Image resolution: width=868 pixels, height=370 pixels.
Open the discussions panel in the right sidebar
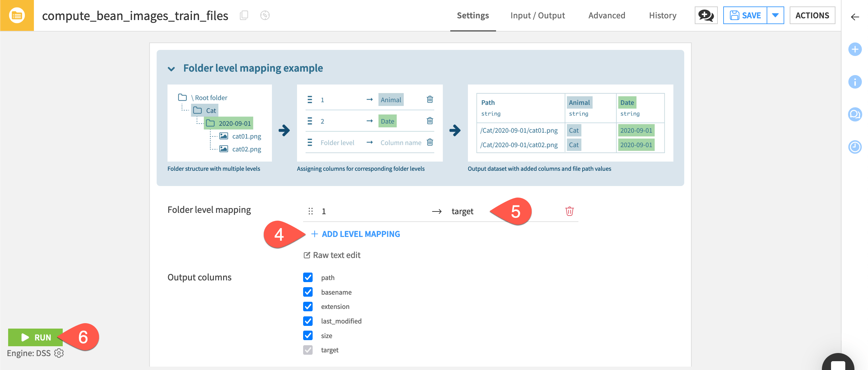point(855,114)
